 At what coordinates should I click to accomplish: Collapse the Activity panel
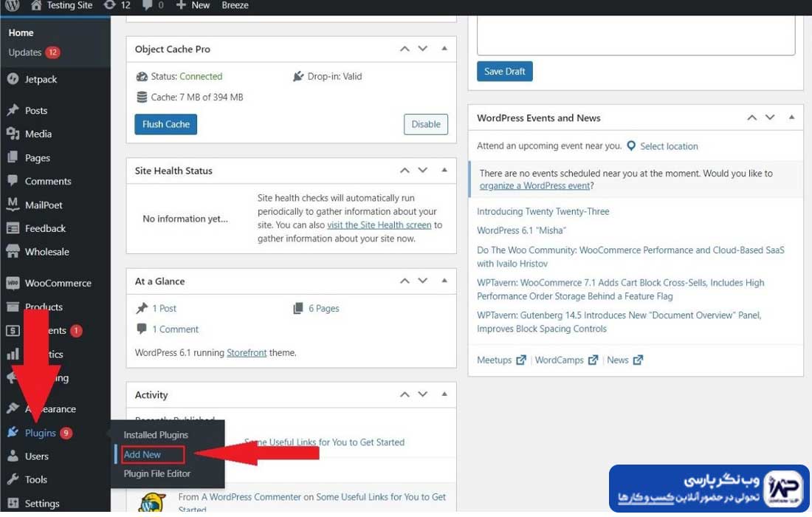(x=444, y=394)
